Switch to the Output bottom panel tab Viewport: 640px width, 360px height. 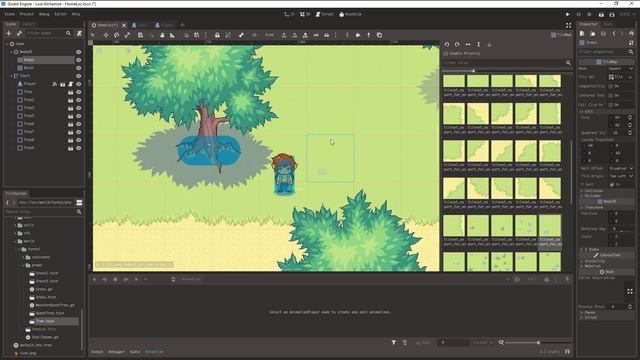97,352
